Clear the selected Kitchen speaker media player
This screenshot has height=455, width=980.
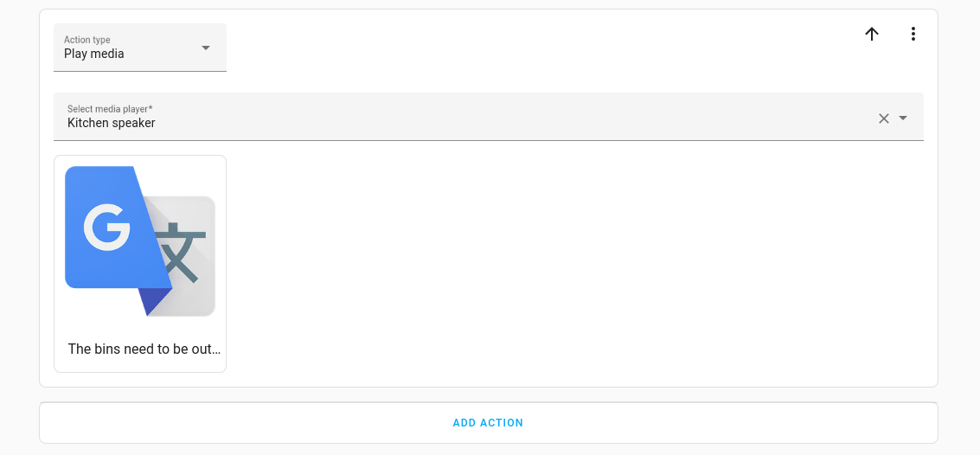coord(884,119)
